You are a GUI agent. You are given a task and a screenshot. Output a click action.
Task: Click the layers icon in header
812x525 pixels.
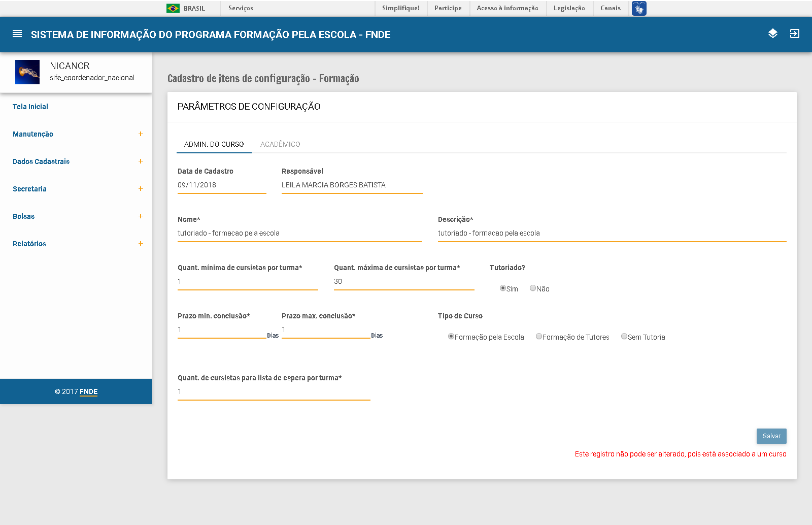[x=772, y=34]
